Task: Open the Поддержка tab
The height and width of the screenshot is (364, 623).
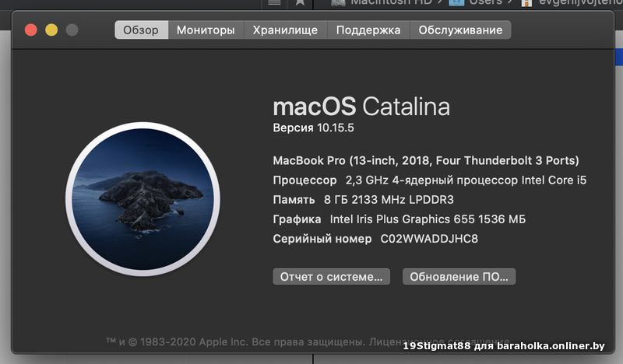Action: point(368,30)
